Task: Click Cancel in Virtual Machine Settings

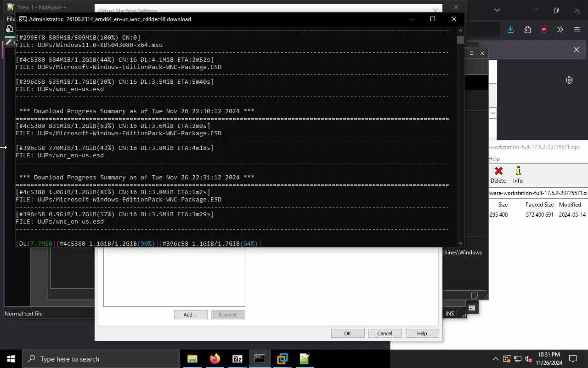Action: point(384,333)
